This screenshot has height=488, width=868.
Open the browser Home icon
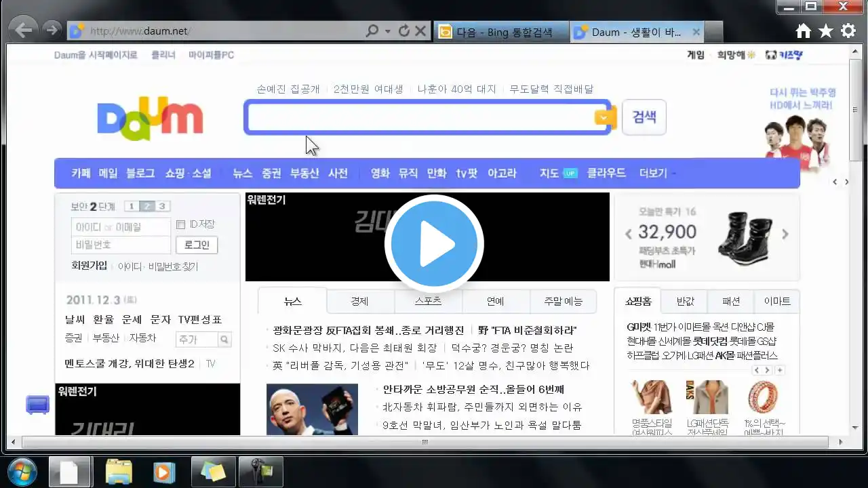click(804, 31)
